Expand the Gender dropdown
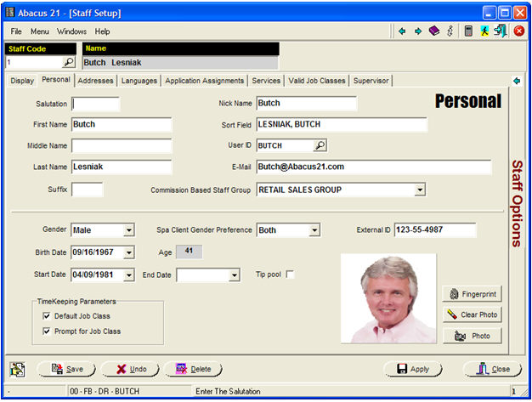The image size is (532, 402). coord(128,230)
